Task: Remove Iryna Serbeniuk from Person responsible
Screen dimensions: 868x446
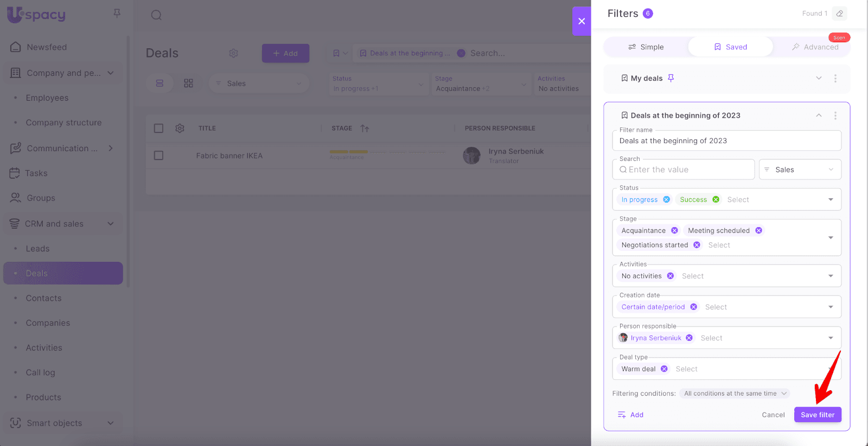Action: [x=689, y=338]
